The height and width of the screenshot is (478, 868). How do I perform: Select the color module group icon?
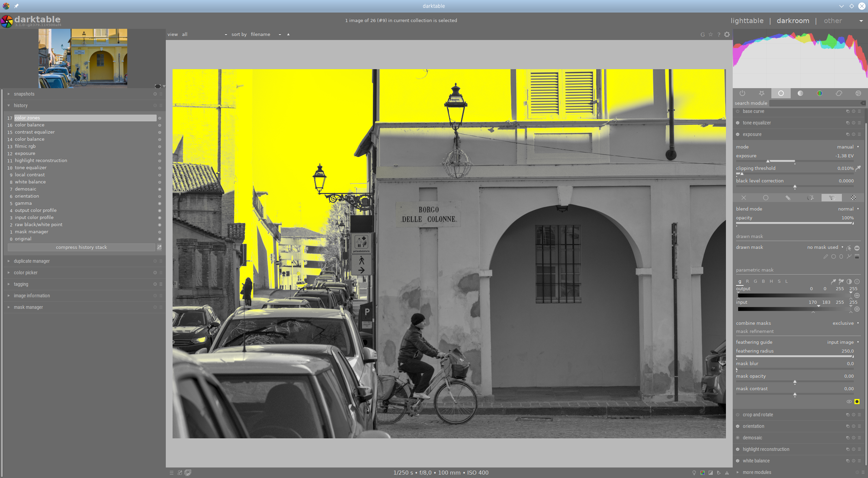click(820, 93)
